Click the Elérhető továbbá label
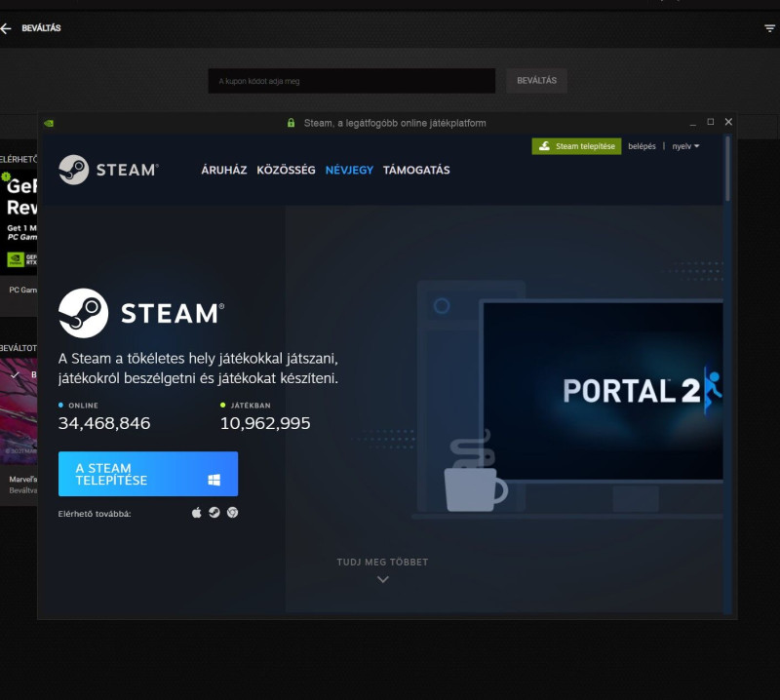Screen dimensions: 780x700 pos(95,514)
